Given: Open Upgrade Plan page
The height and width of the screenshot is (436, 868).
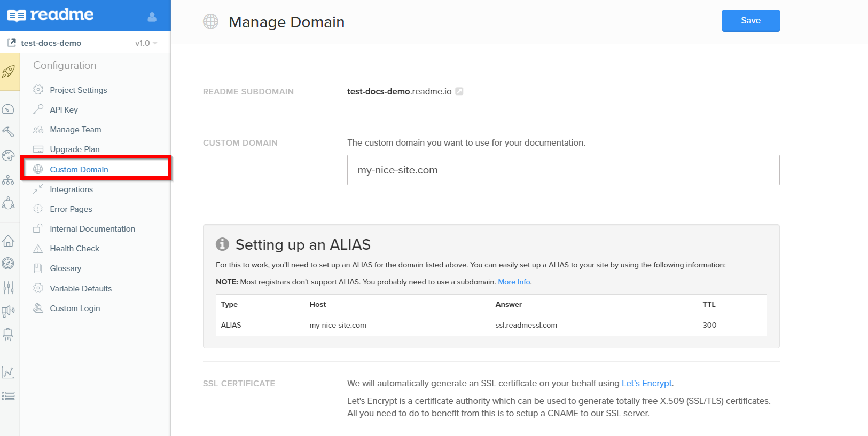Looking at the screenshot, I should click(x=75, y=149).
